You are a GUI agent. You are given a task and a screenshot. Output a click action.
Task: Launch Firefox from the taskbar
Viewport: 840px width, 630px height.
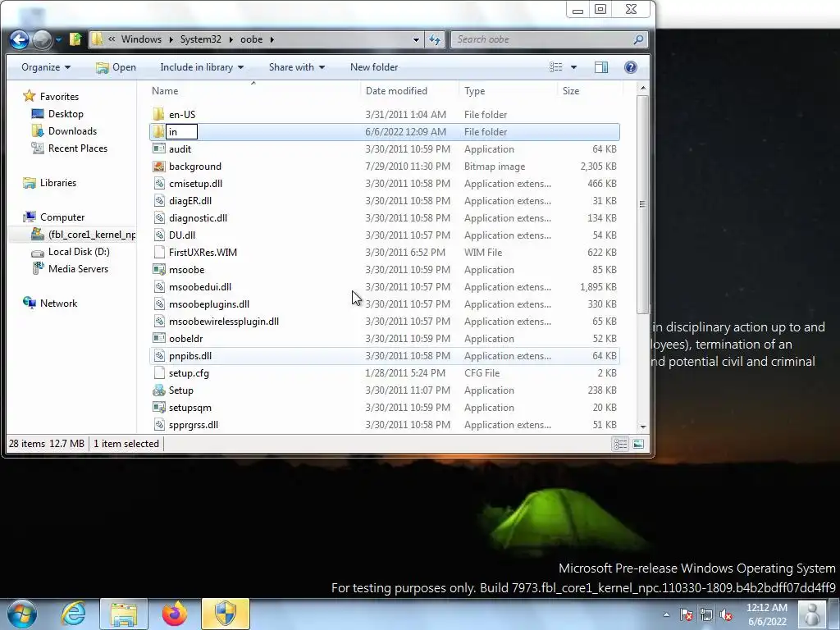point(175,614)
